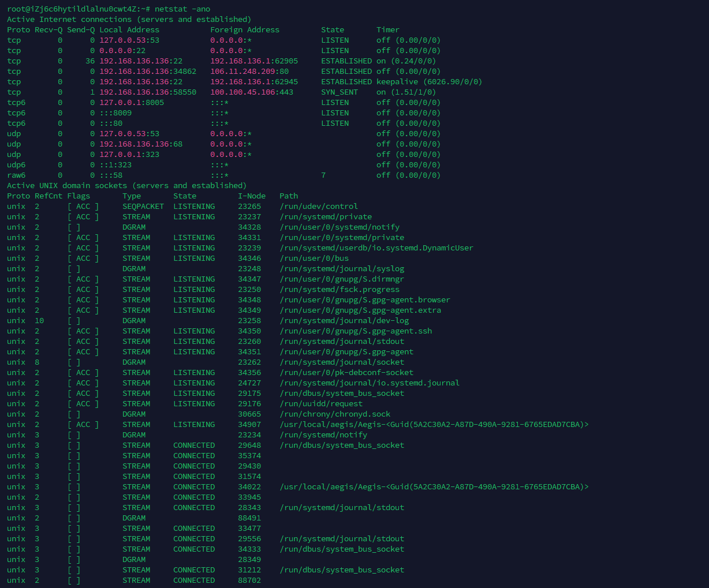
Task: Click the raw6 protocol entry
Action: click(16, 175)
